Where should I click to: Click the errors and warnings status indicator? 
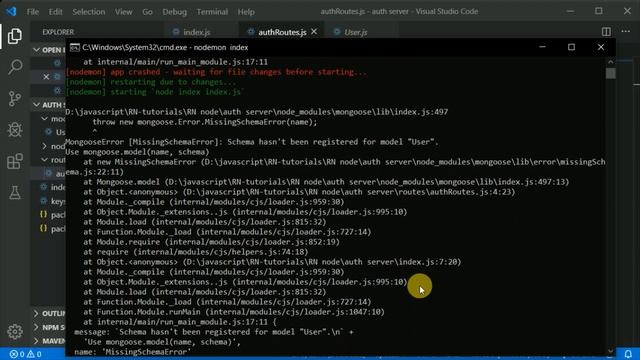pos(25,354)
